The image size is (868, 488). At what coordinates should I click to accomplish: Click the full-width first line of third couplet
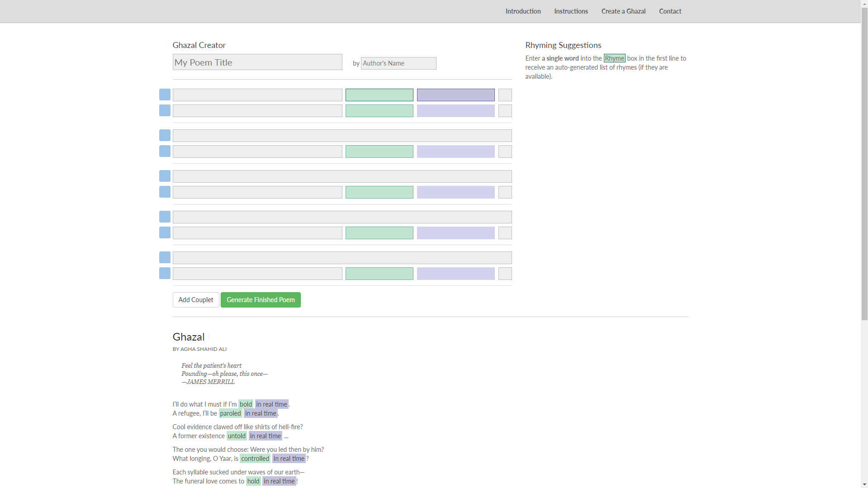tap(342, 176)
